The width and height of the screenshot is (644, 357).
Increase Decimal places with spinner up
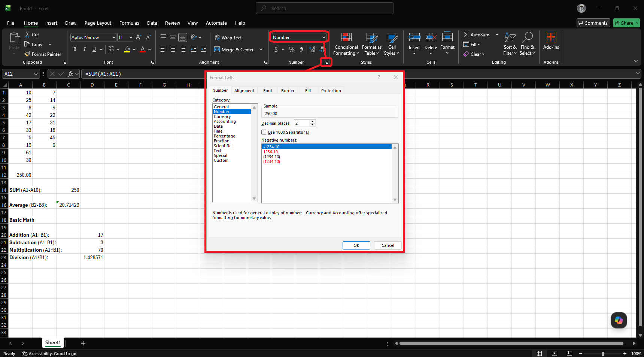pyautogui.click(x=313, y=121)
